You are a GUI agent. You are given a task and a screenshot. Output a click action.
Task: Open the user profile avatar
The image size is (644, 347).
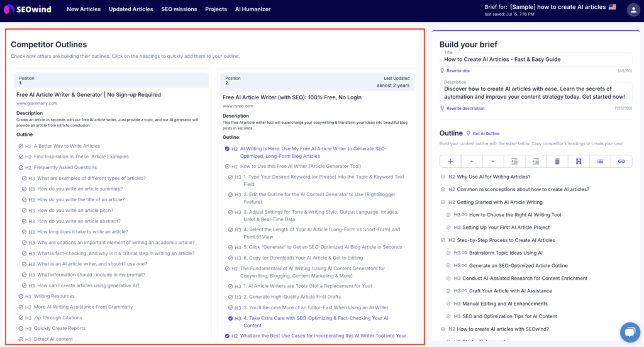[633, 10]
